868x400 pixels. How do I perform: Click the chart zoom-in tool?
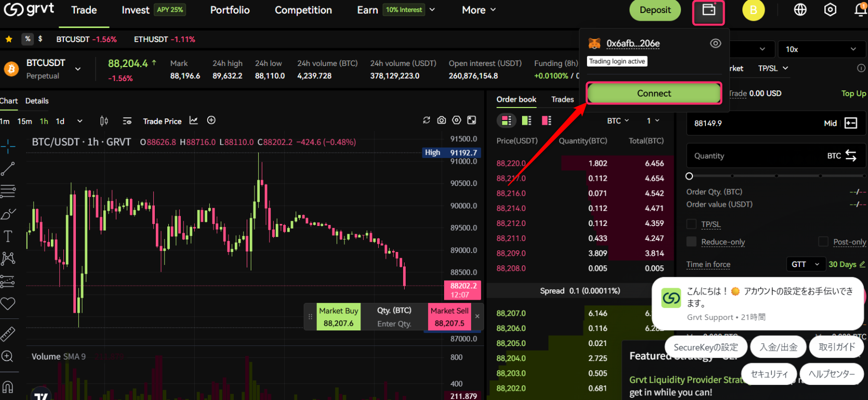8,356
